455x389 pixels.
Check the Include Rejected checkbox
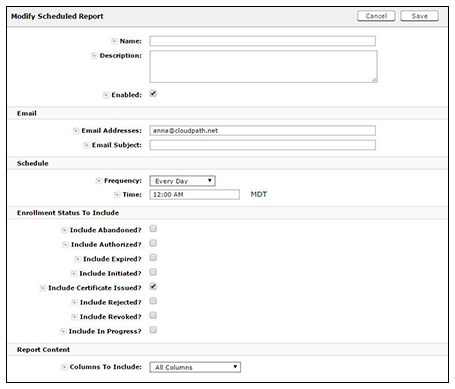153,301
